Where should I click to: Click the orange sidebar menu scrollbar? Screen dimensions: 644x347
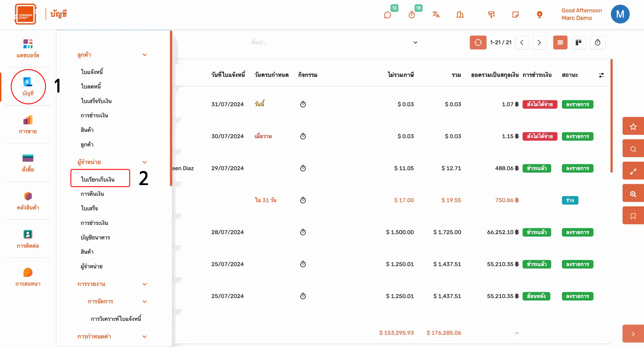[171, 107]
